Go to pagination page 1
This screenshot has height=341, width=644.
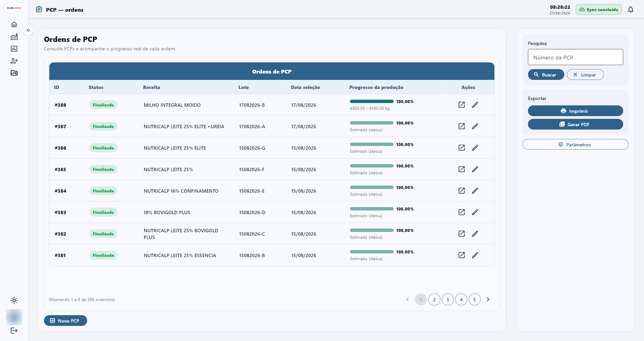tap(421, 299)
